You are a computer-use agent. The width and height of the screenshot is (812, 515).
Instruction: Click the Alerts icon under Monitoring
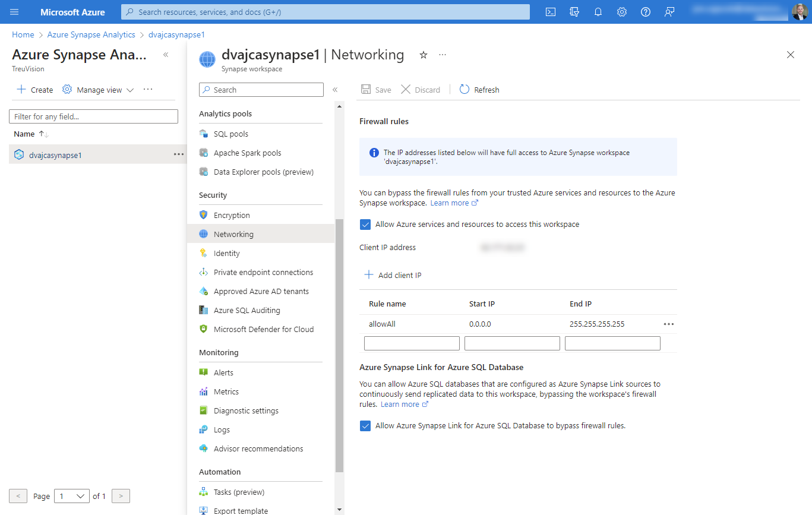[204, 372]
